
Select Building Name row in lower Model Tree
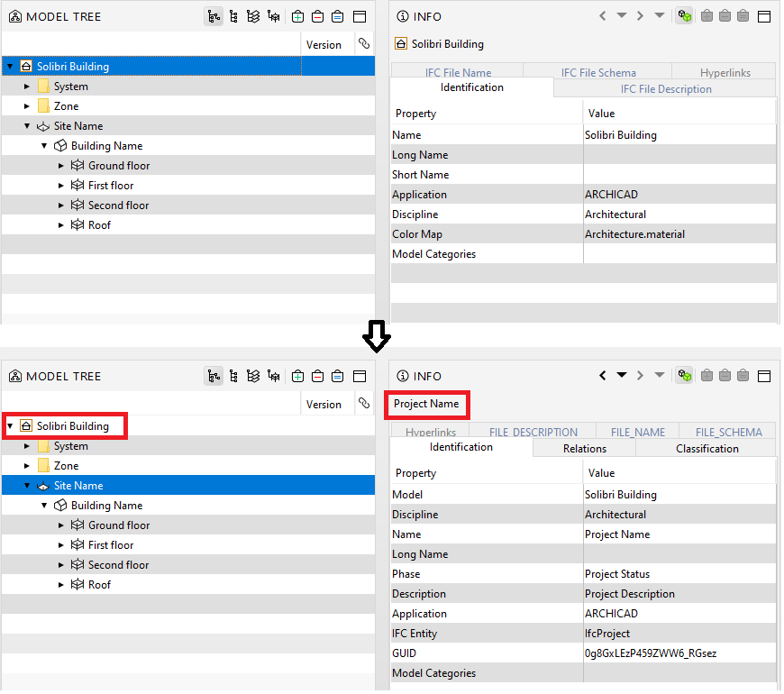point(188,506)
